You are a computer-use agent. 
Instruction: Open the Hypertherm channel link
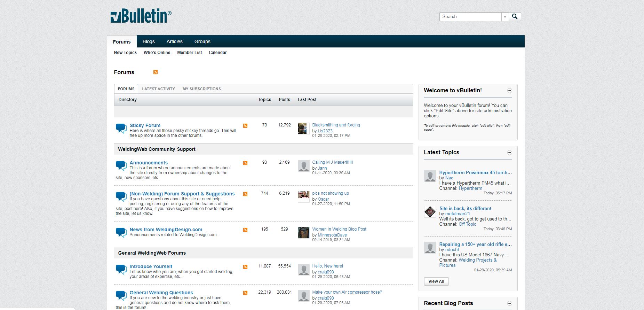pyautogui.click(x=470, y=188)
